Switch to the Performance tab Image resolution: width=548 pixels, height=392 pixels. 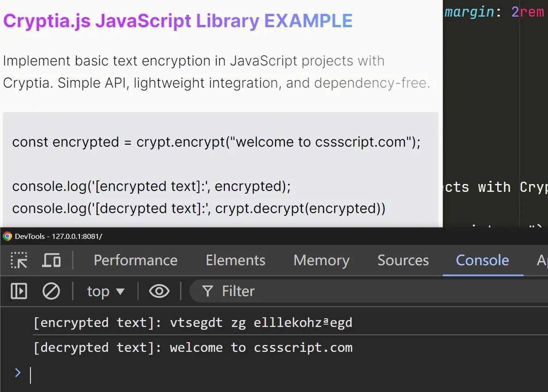[136, 261]
